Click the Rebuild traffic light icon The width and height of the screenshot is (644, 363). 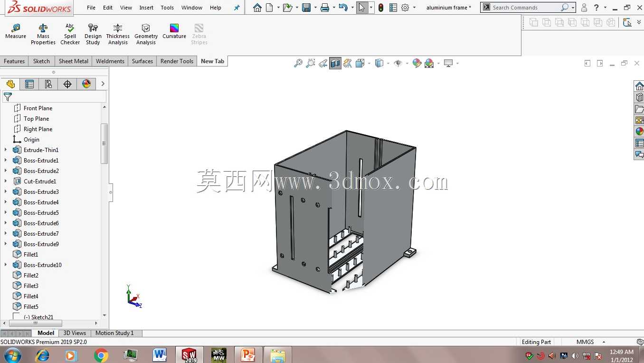click(381, 8)
